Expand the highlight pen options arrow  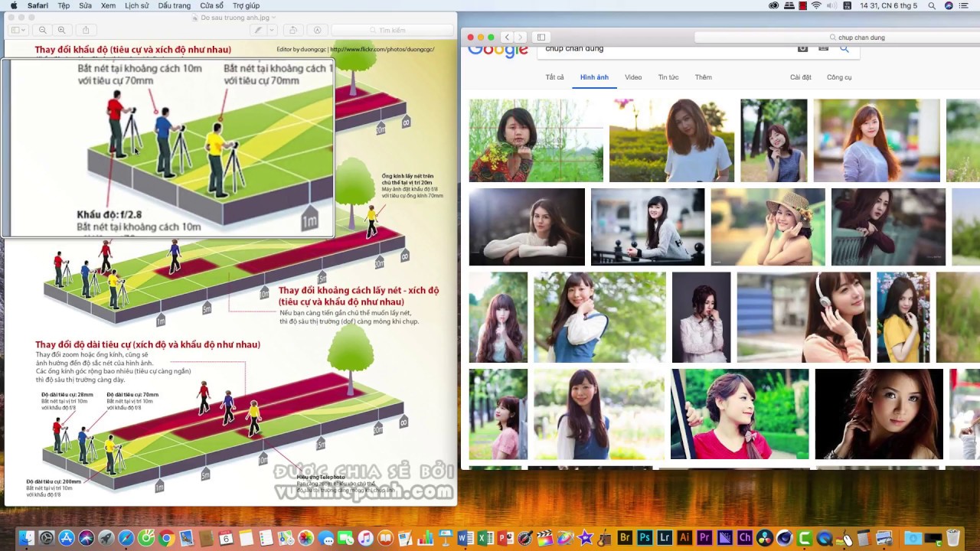click(272, 30)
